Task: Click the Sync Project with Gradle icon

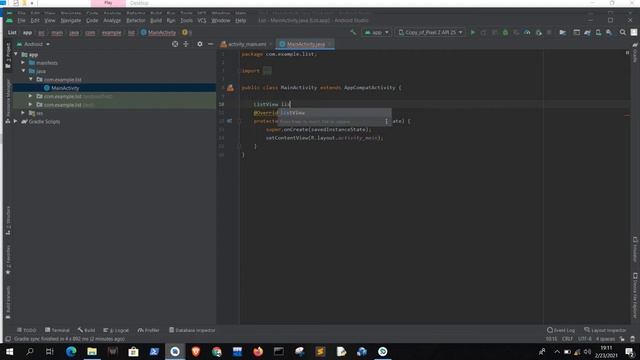Action: coord(587,32)
